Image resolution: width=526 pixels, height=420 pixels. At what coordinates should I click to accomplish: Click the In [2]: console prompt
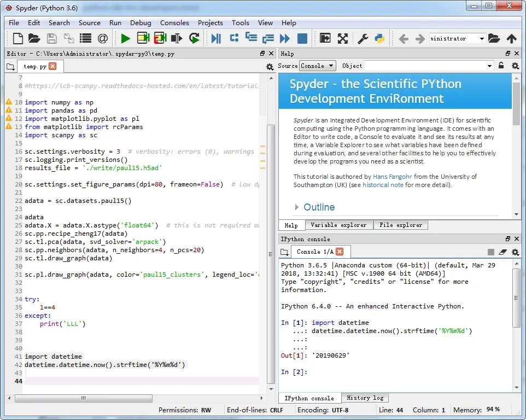(x=294, y=372)
